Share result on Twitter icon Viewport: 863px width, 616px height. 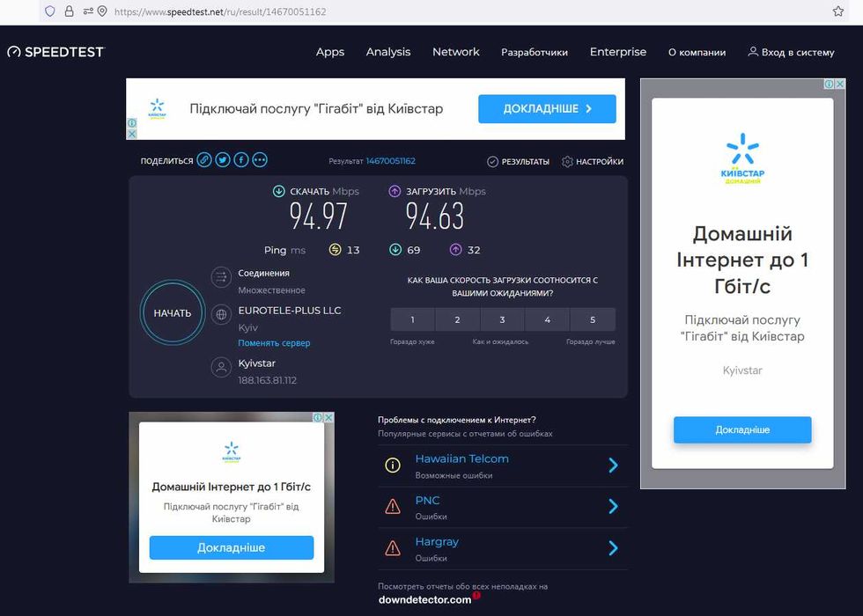[223, 160]
